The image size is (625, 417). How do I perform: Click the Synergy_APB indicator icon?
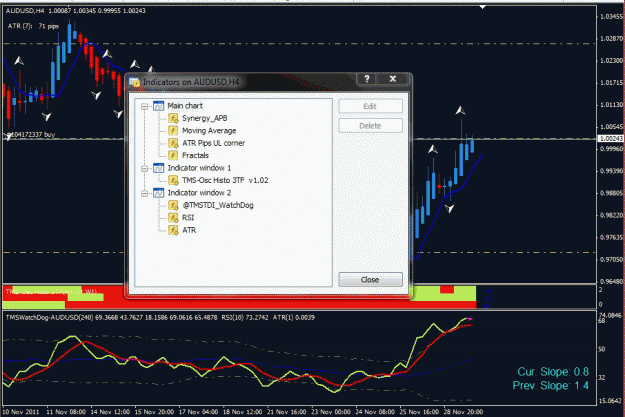173,118
